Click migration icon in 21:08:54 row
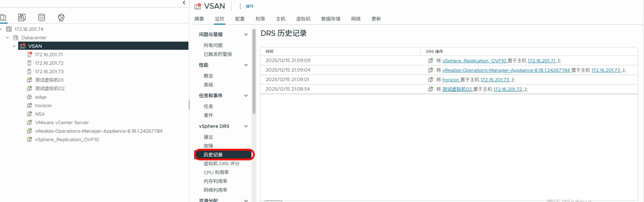The image size is (644, 202). coord(430,89)
